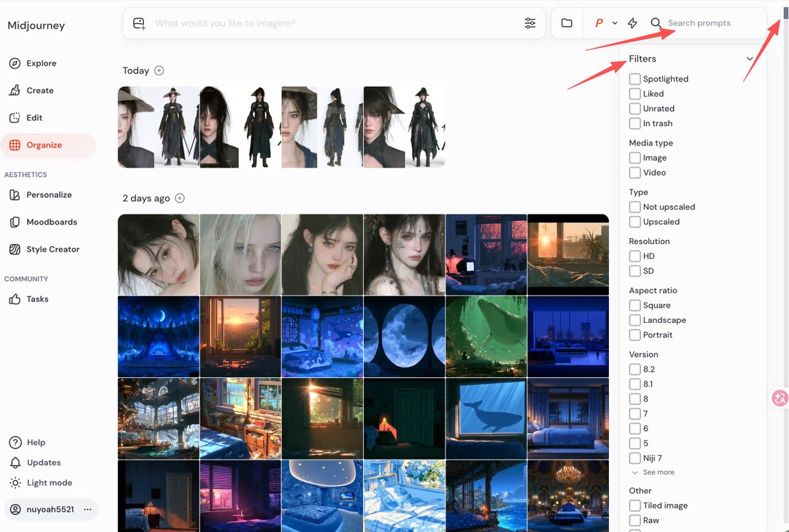The height and width of the screenshot is (532, 789).
Task: Check the Video media type filter
Action: pyautogui.click(x=634, y=172)
